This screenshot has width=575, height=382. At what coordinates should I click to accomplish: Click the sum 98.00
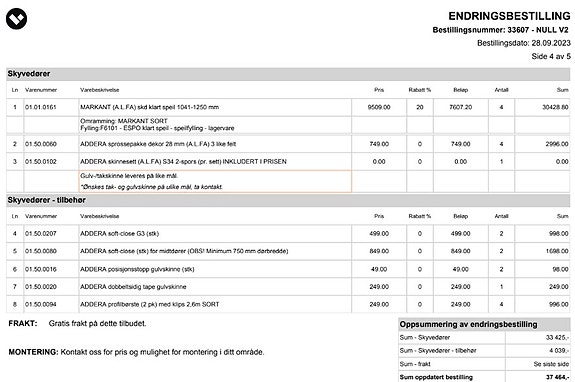[x=560, y=269]
